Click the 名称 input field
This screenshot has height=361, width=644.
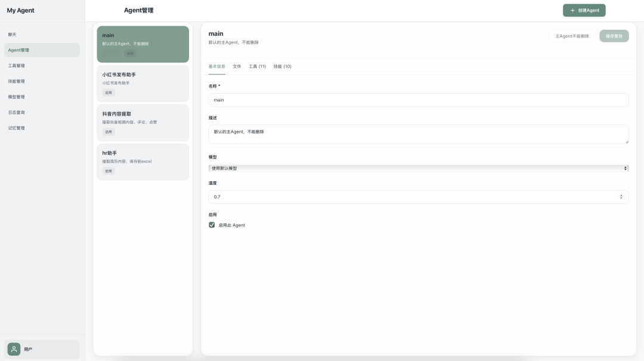(x=418, y=100)
